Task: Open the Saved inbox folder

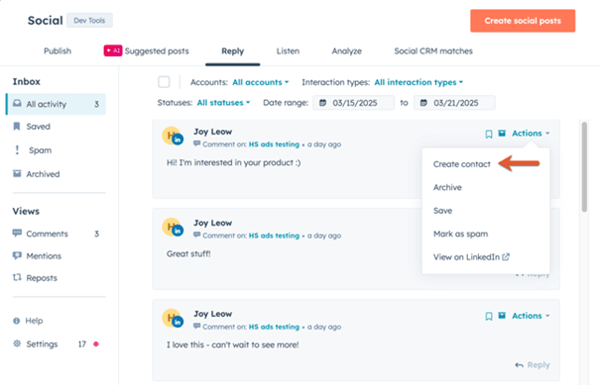Action: [x=38, y=126]
